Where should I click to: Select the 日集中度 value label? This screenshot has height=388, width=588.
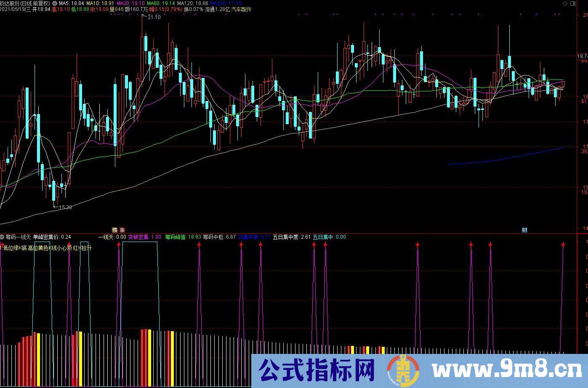[254, 237]
